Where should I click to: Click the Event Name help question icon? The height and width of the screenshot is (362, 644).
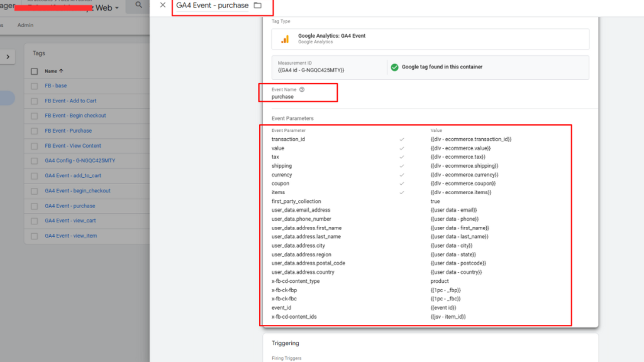point(302,89)
